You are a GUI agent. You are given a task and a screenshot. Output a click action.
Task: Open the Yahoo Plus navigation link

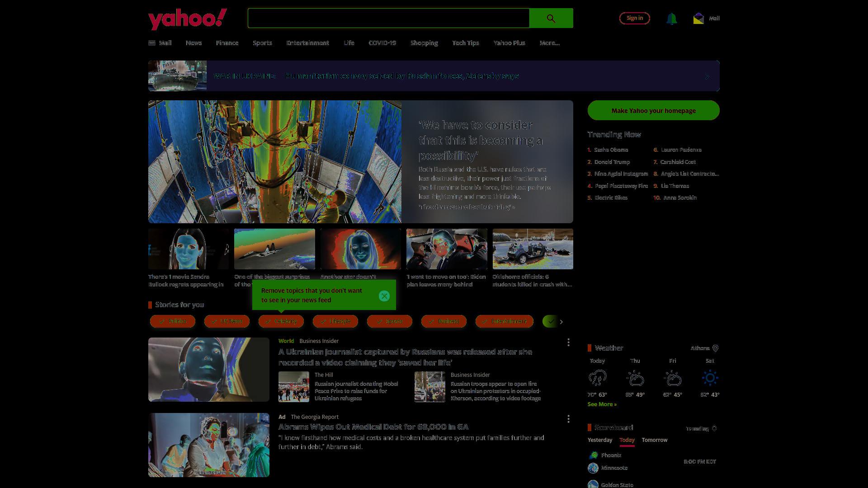pos(509,43)
